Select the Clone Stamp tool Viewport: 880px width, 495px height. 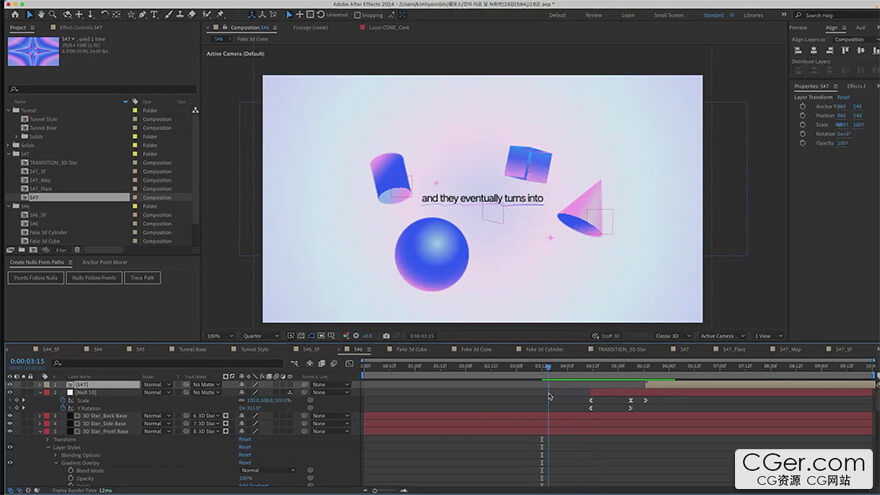(180, 15)
